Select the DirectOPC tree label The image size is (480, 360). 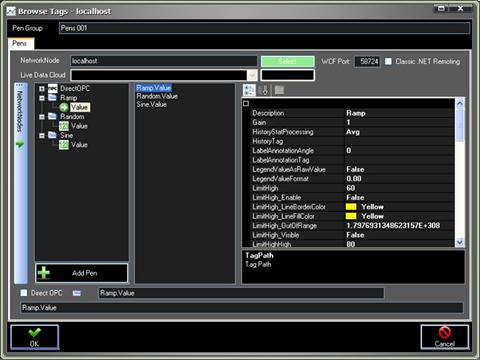point(75,89)
